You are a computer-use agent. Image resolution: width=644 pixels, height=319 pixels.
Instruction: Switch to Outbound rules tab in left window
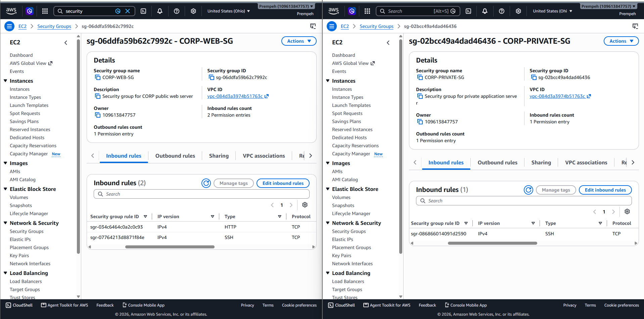click(x=175, y=156)
